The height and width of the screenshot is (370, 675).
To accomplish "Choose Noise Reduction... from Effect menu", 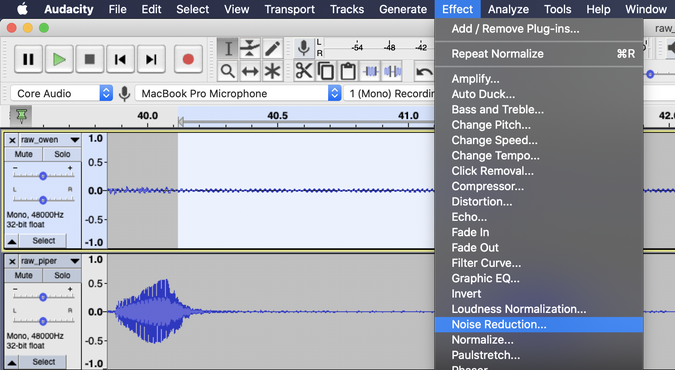I will [x=539, y=324].
